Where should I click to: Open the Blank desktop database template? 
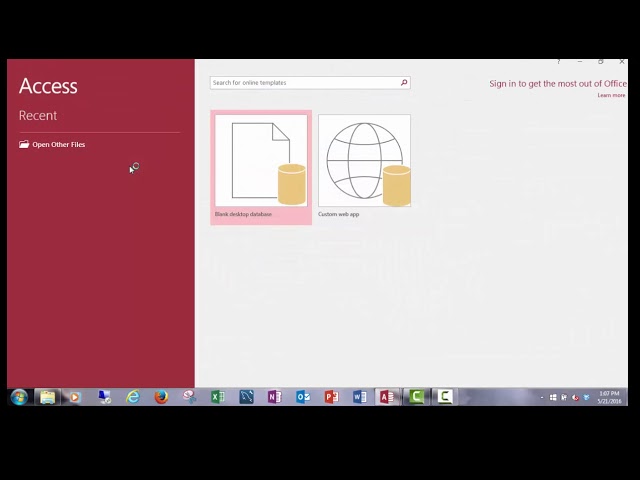click(x=261, y=167)
